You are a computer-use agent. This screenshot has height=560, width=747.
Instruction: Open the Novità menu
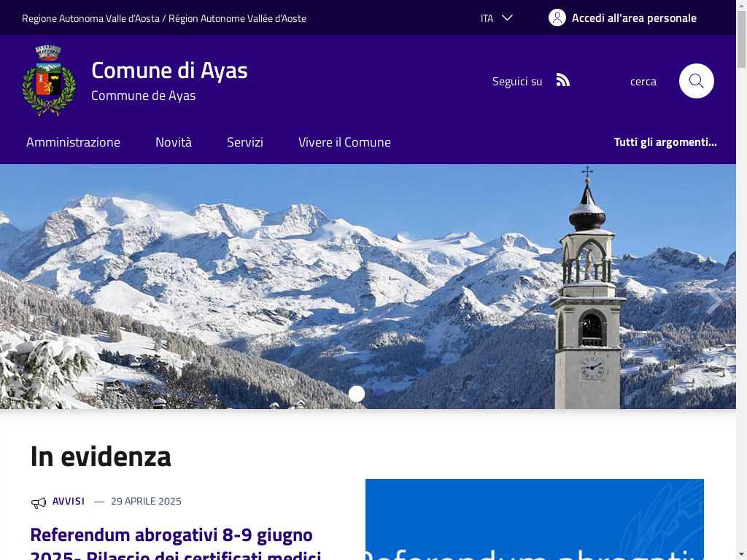[174, 142]
